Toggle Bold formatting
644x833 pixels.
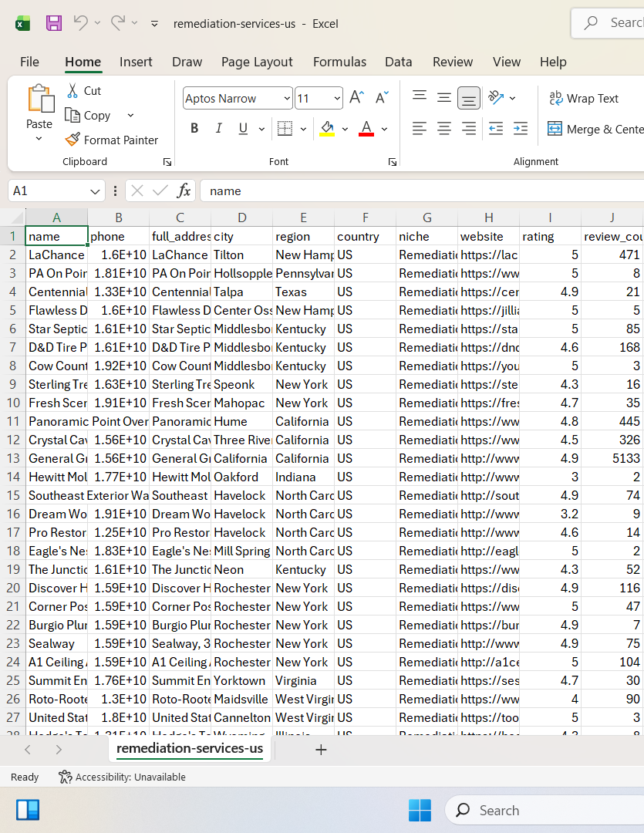pos(194,128)
